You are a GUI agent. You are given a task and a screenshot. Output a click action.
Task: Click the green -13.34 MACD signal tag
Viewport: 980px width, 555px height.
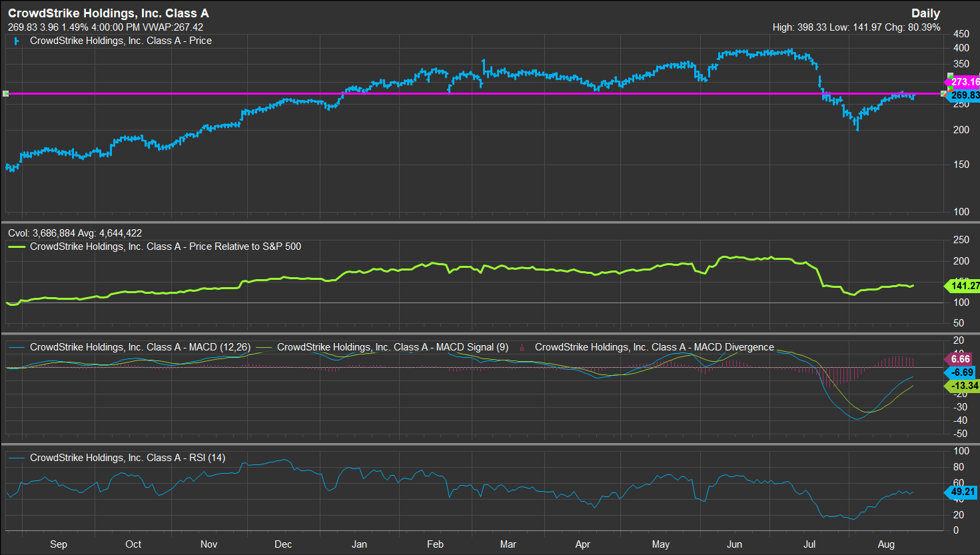click(x=963, y=386)
